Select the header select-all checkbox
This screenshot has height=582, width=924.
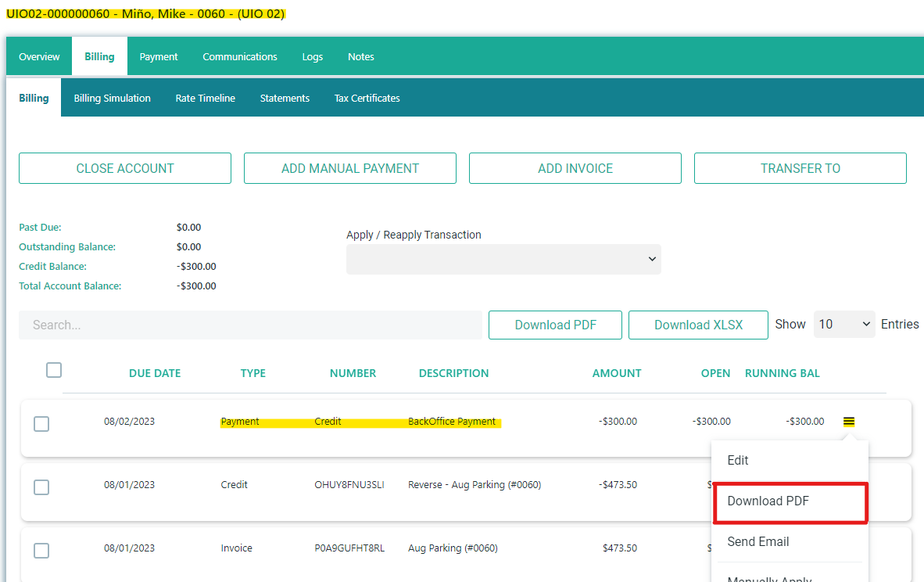click(x=54, y=370)
